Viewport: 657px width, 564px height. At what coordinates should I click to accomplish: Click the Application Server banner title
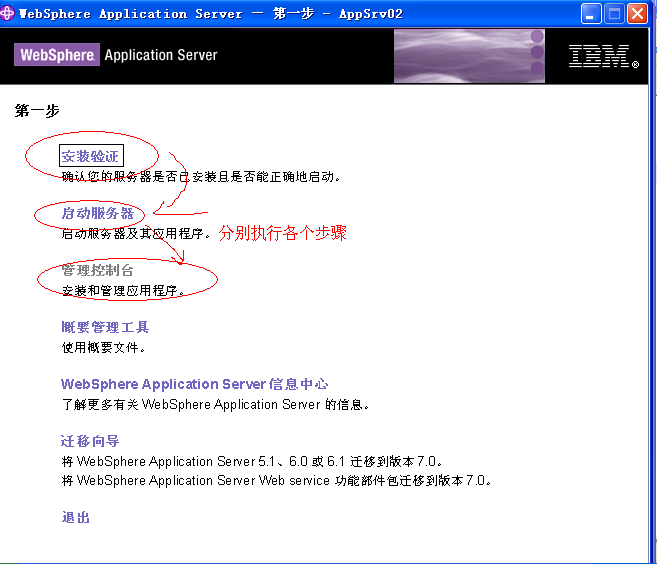161,55
